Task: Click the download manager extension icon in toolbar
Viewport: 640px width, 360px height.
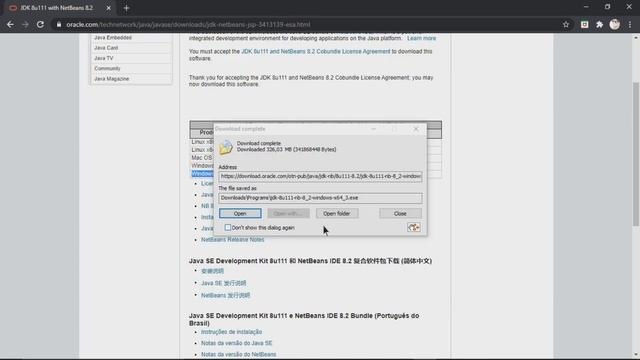Action: (x=584, y=24)
